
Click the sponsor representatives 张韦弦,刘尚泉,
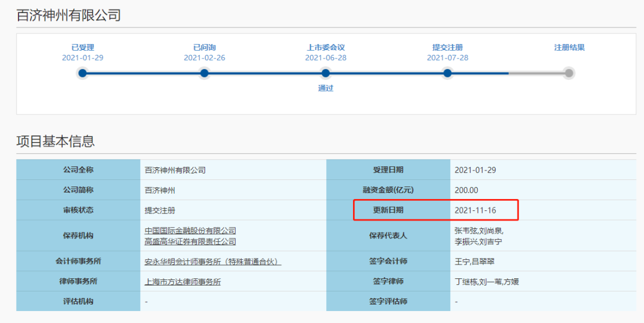(479, 231)
